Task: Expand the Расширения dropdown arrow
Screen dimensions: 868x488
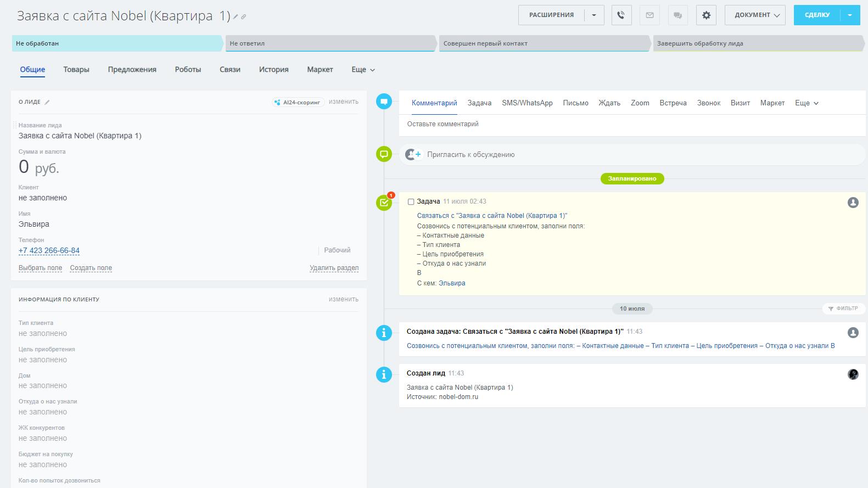Action: point(594,15)
